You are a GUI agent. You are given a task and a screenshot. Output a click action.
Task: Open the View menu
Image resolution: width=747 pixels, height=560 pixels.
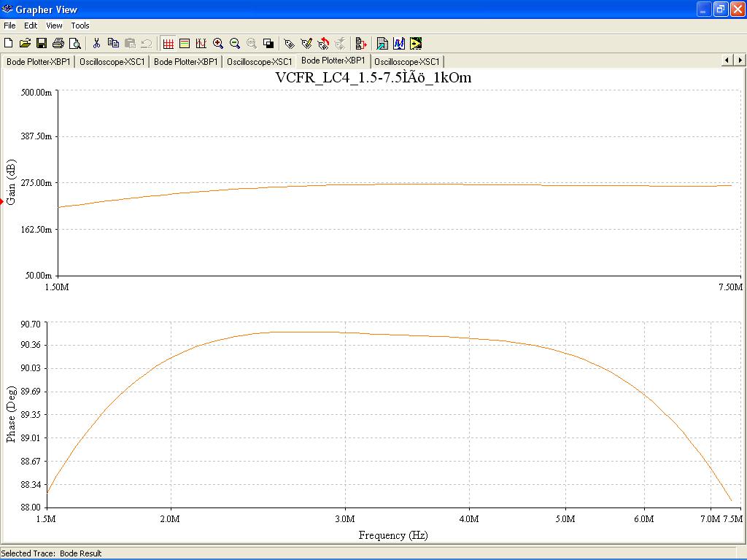coord(54,26)
